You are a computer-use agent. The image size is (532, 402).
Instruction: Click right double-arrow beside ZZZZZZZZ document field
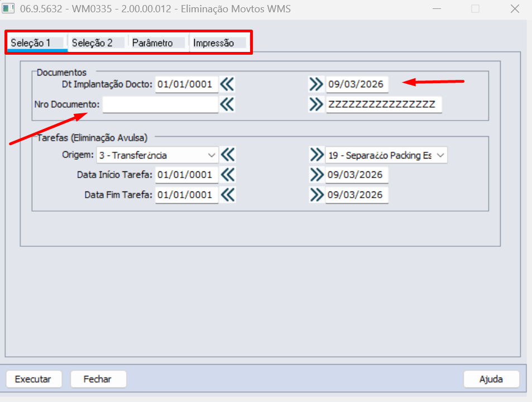[316, 104]
